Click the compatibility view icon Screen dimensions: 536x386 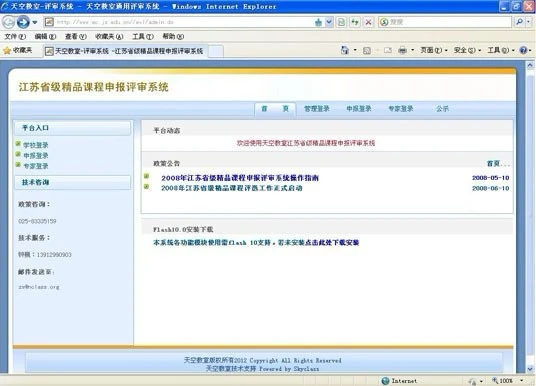[x=341, y=22]
